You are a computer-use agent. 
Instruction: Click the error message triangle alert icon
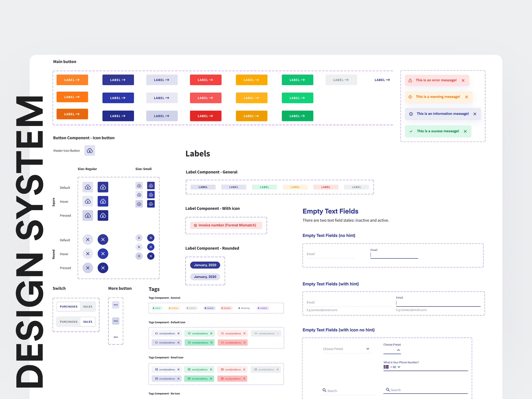[410, 81]
